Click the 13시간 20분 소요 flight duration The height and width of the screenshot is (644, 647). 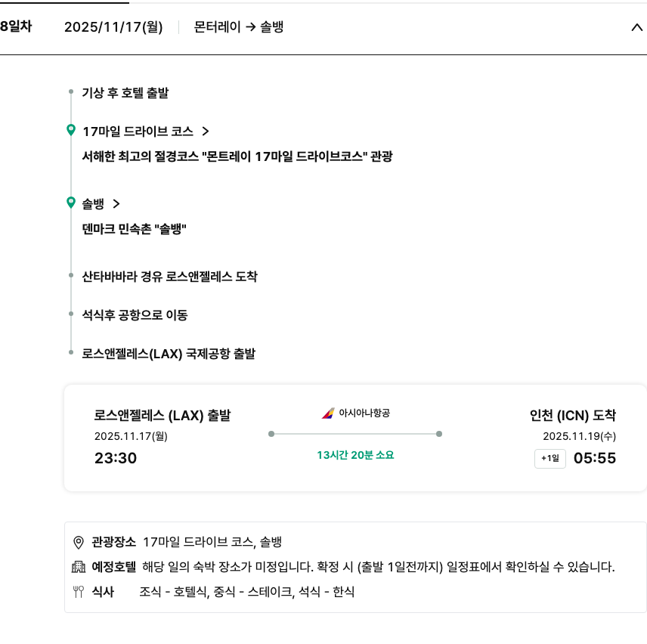pyautogui.click(x=355, y=455)
